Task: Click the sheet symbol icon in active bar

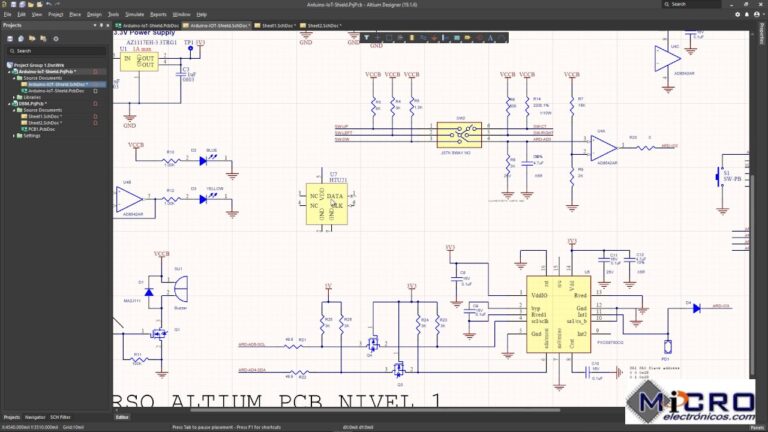Action: pyautogui.click(x=456, y=38)
